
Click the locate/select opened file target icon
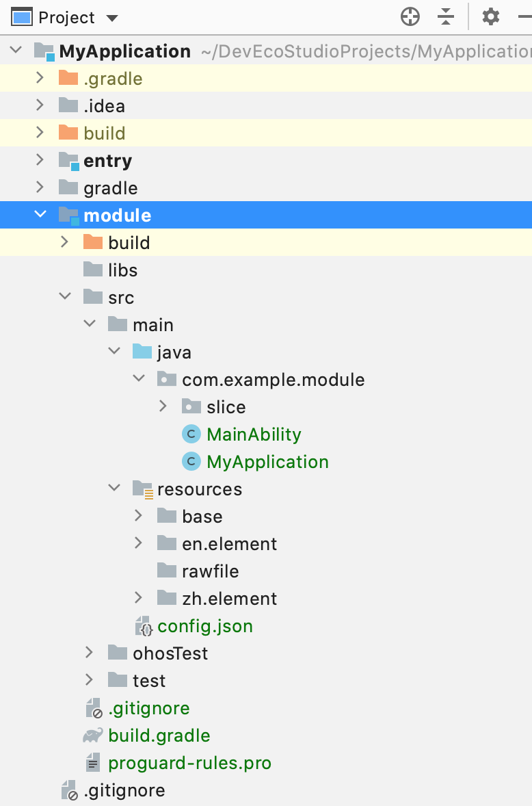click(x=410, y=17)
